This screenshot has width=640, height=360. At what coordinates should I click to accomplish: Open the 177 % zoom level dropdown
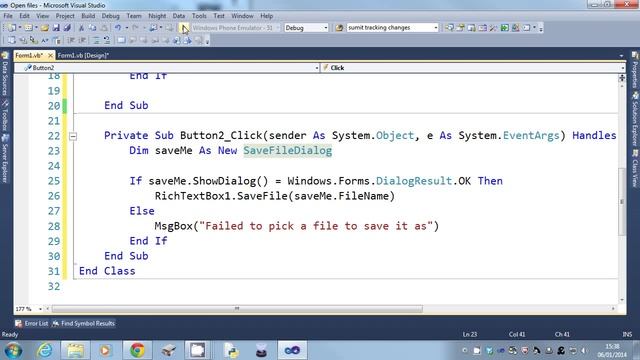(x=40, y=309)
